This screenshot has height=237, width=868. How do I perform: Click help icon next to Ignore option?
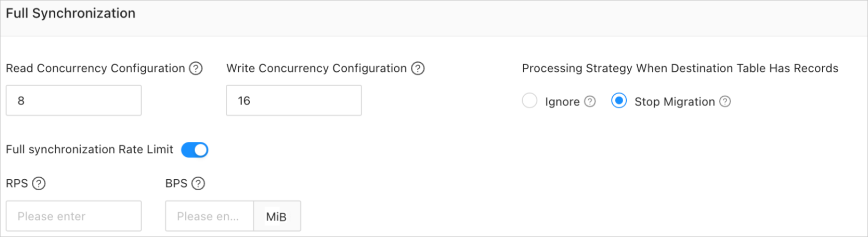(590, 102)
